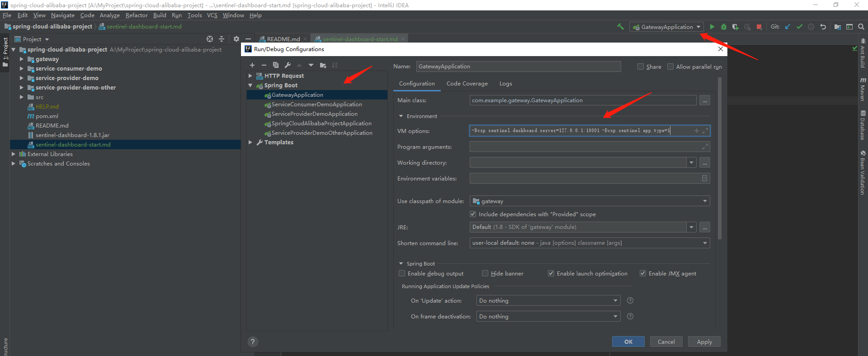Open Use classpath of module dropdown
The height and width of the screenshot is (356, 868).
click(590, 201)
